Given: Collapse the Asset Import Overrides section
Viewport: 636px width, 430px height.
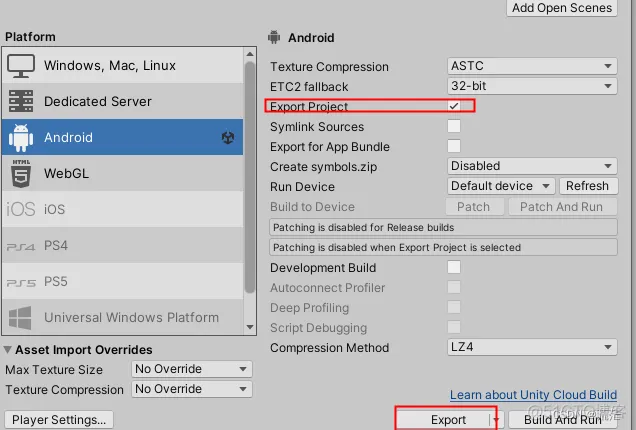Looking at the screenshot, I should (7, 350).
